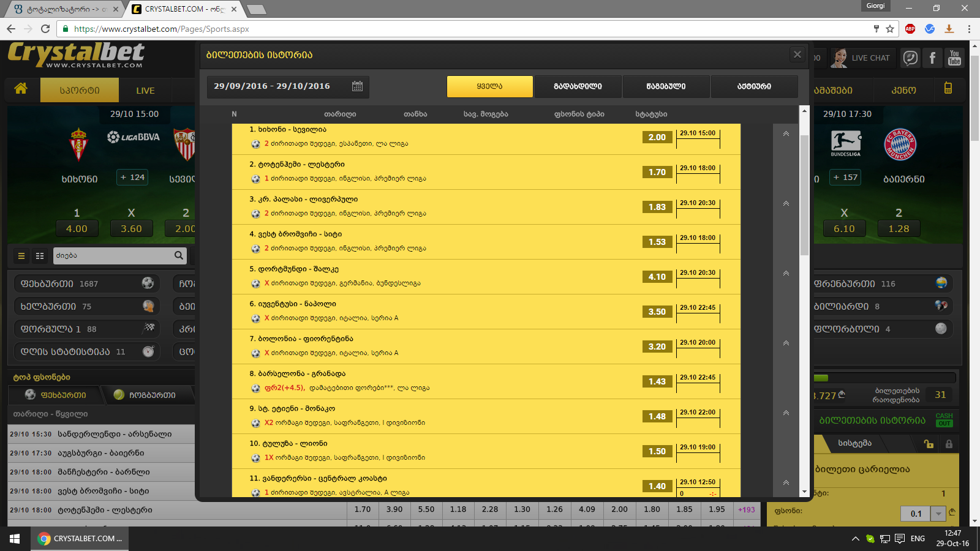This screenshot has width=980, height=551.
Task: Pick the 6.10 draw odds for the Bayern match
Action: coord(844,228)
